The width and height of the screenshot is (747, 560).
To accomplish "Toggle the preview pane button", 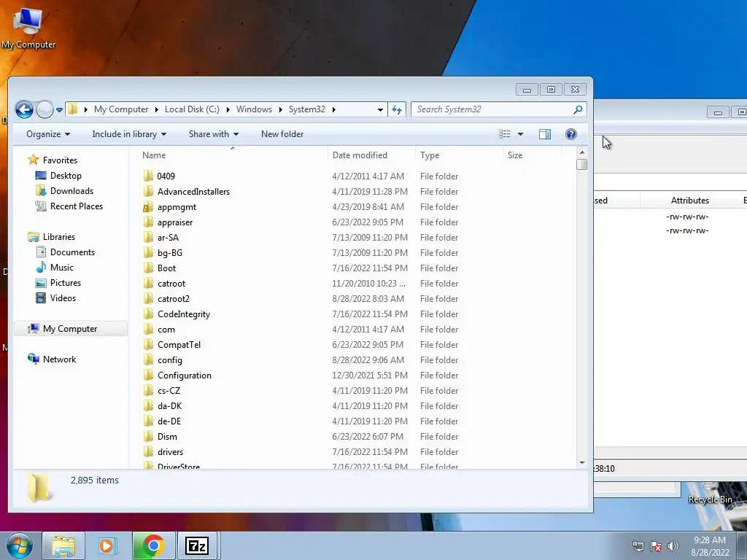I will click(x=545, y=134).
